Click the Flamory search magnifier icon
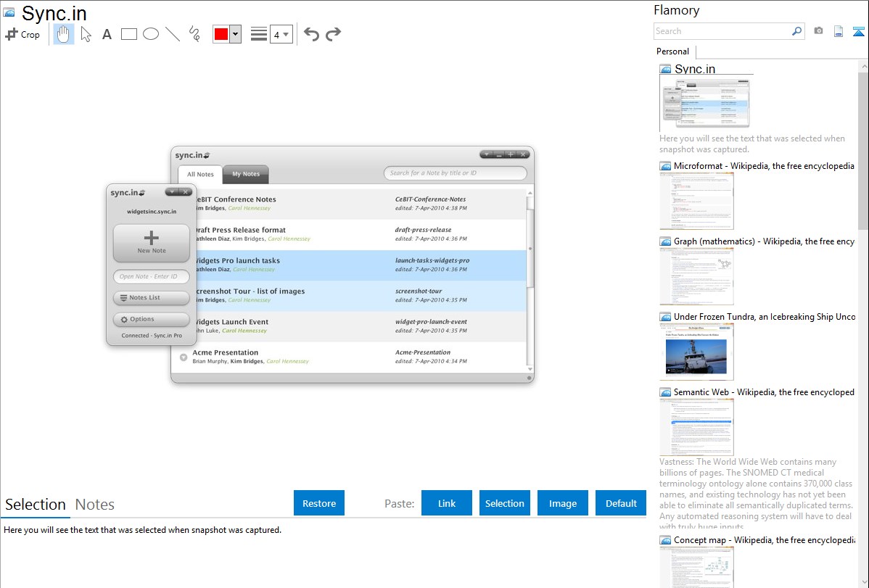 point(796,31)
